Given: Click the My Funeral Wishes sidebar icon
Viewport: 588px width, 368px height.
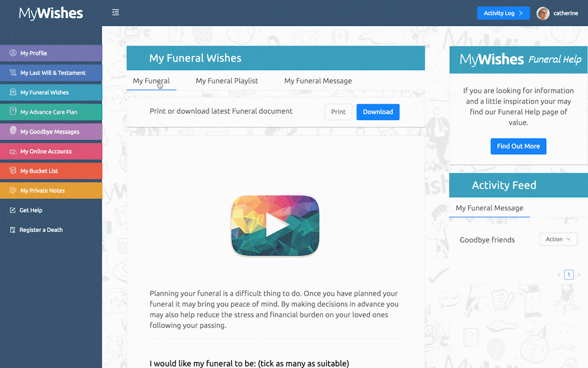Looking at the screenshot, I should tap(13, 92).
